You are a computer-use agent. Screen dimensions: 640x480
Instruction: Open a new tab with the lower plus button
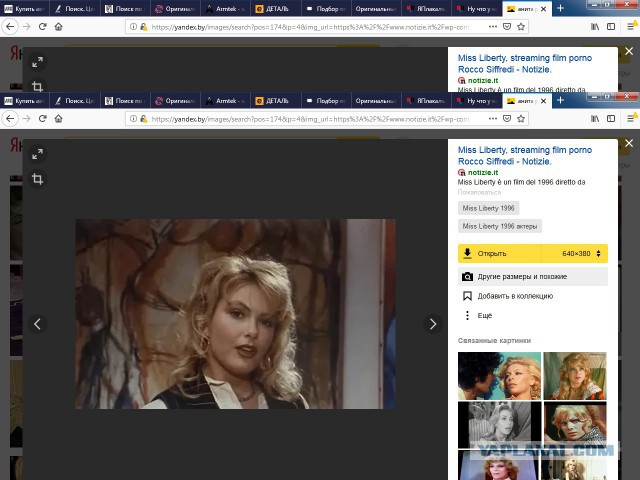tap(560, 100)
